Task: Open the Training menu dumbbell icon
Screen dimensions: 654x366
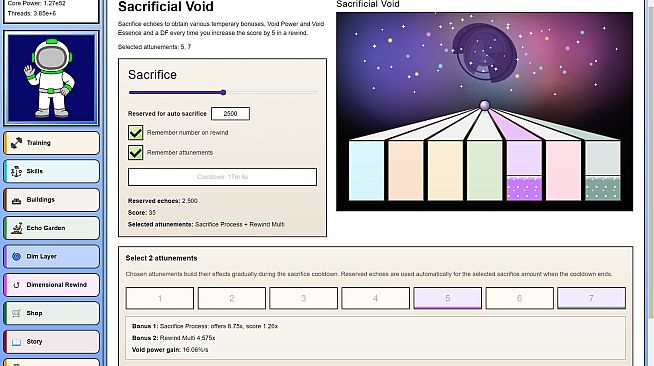Action: [16, 143]
